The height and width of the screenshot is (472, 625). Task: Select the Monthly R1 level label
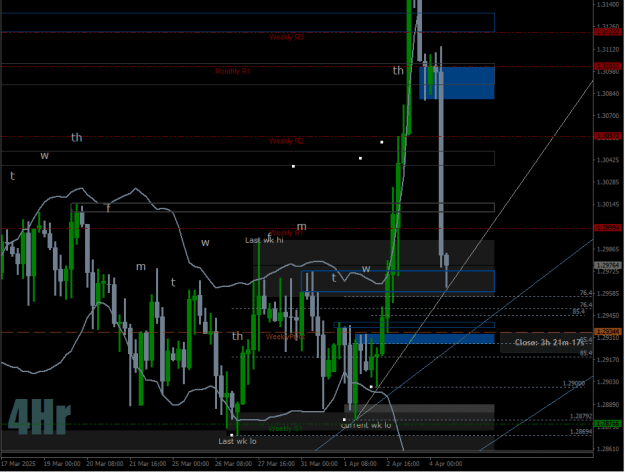(x=232, y=71)
